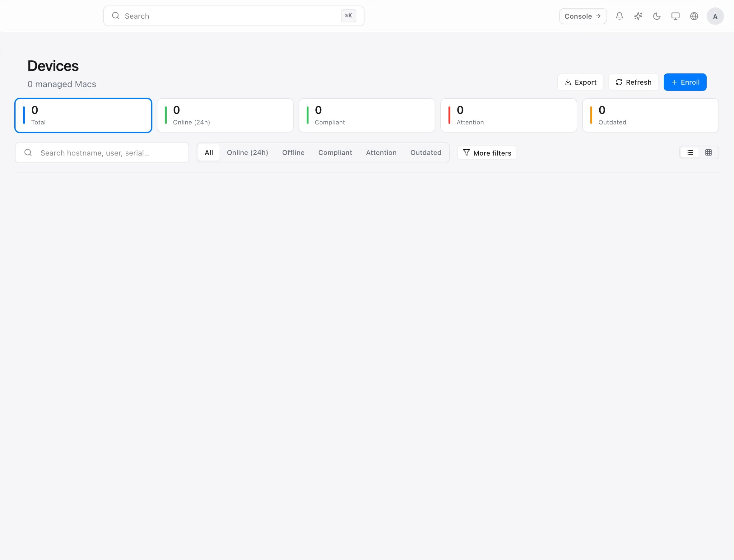The height and width of the screenshot is (560, 734).
Task: Switch to grid view
Action: pos(708,152)
